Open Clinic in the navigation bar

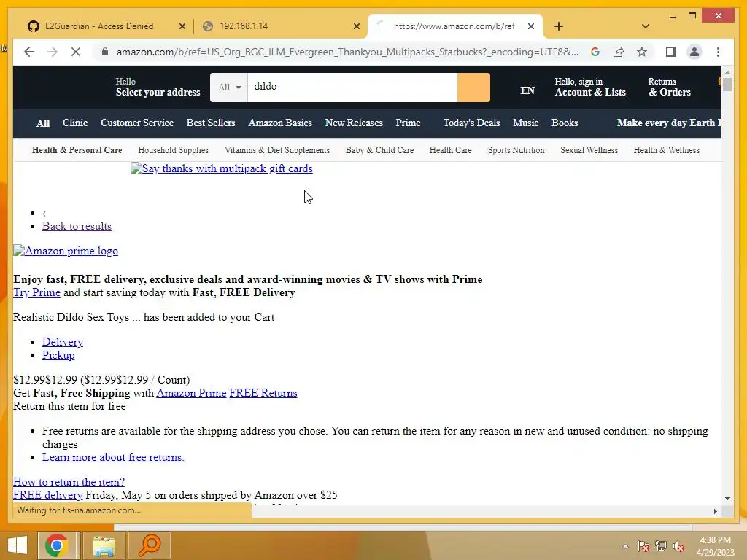[75, 122]
